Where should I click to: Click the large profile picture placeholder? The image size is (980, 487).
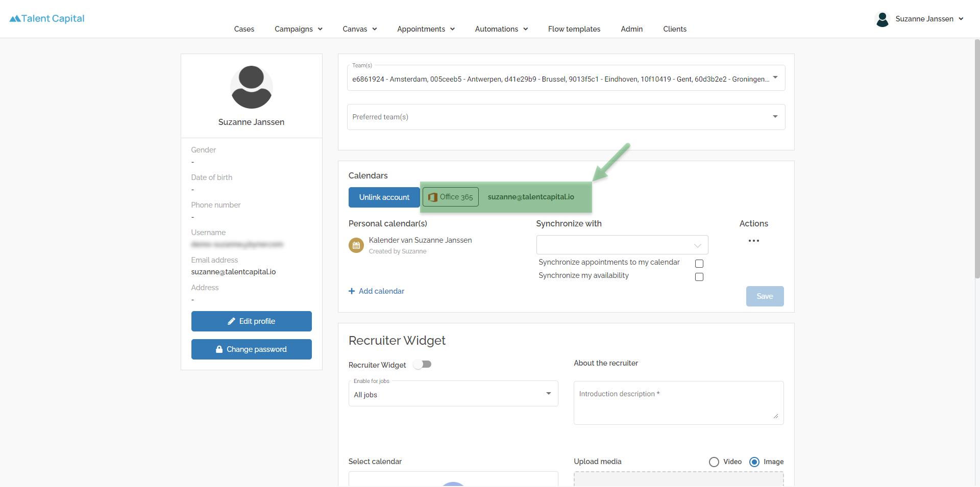coord(251,87)
